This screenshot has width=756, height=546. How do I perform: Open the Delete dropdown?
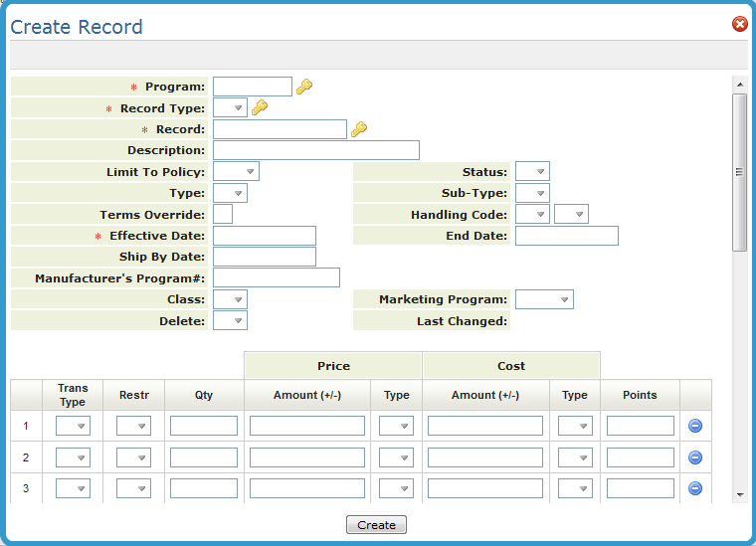point(230,320)
